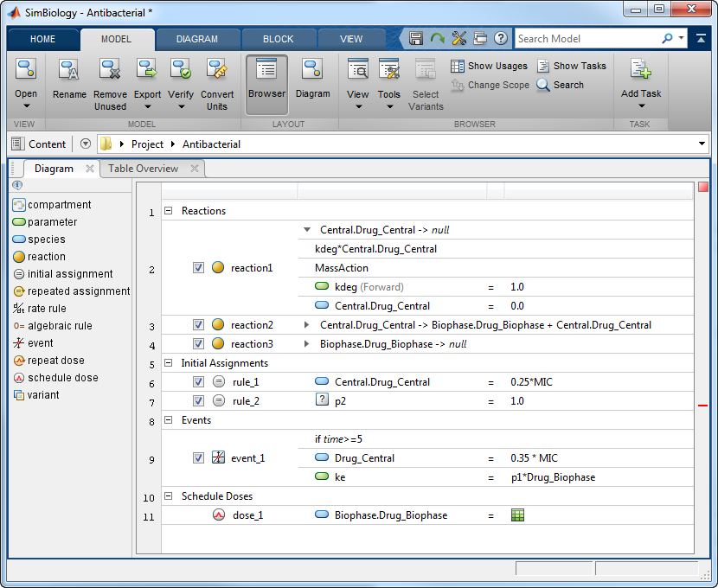Toggle the rule_2 checkbox
The image size is (718, 588).
(198, 401)
